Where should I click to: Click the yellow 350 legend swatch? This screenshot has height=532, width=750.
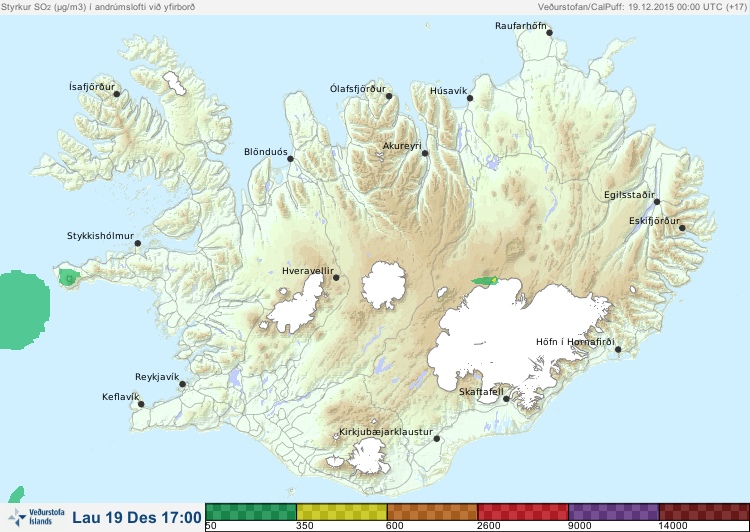[x=342, y=512]
